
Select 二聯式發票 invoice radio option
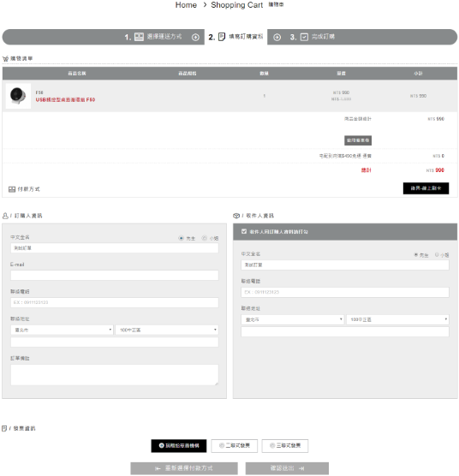tap(235, 446)
